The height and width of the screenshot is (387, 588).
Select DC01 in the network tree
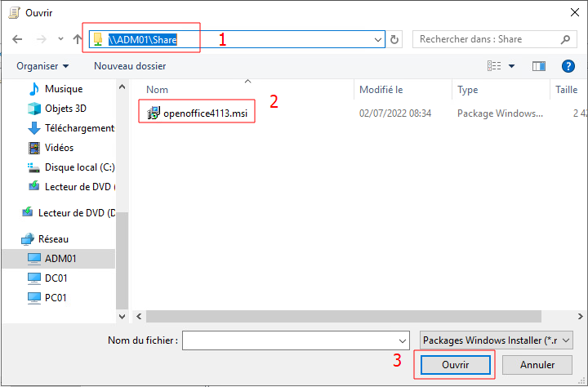(x=56, y=278)
